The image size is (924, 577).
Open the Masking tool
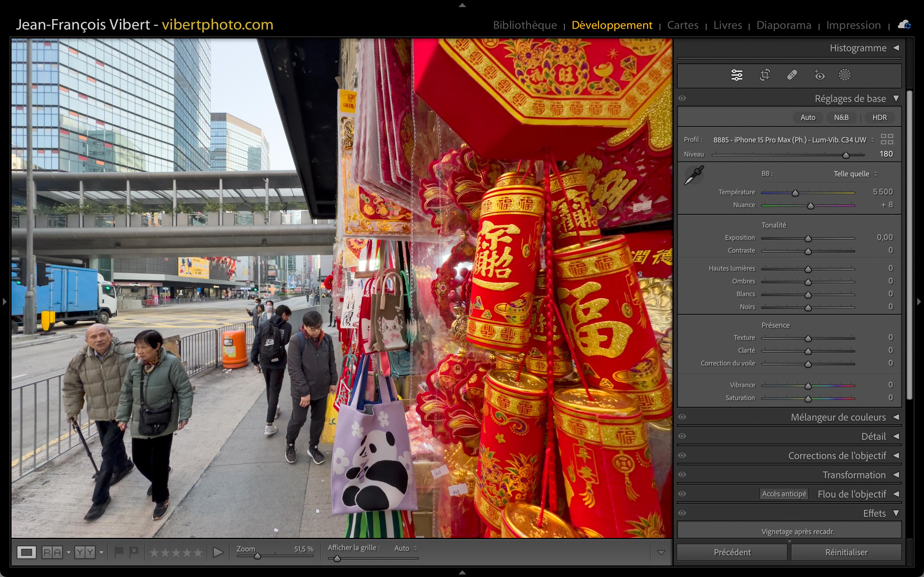[x=844, y=75]
